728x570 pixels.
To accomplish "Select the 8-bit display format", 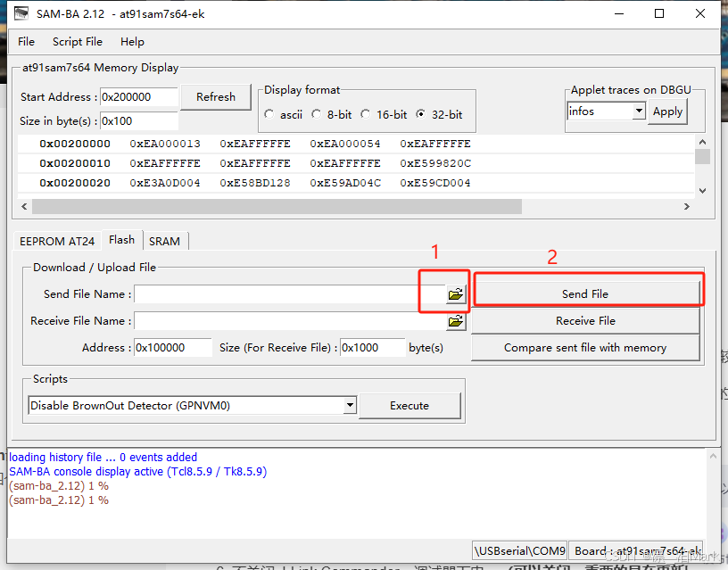I will coord(316,114).
